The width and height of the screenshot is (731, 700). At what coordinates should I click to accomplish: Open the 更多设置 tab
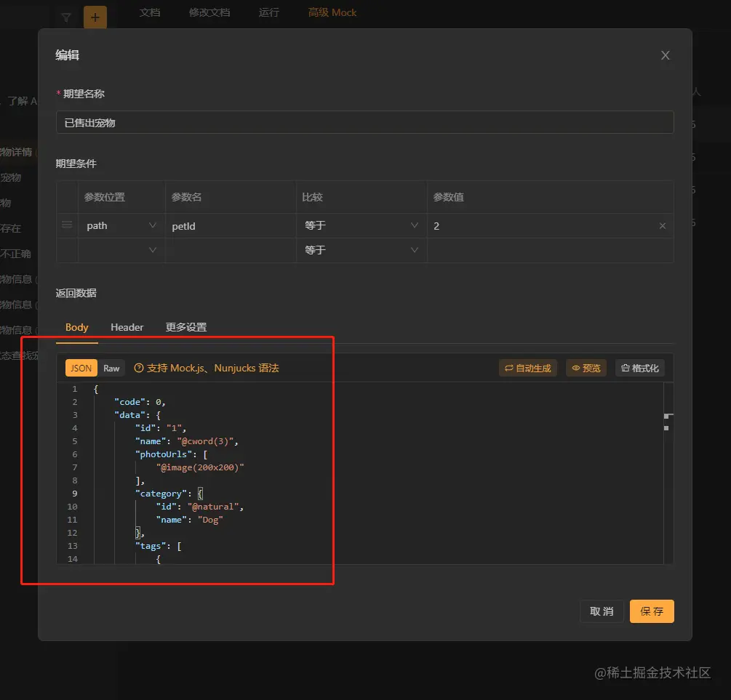(186, 327)
